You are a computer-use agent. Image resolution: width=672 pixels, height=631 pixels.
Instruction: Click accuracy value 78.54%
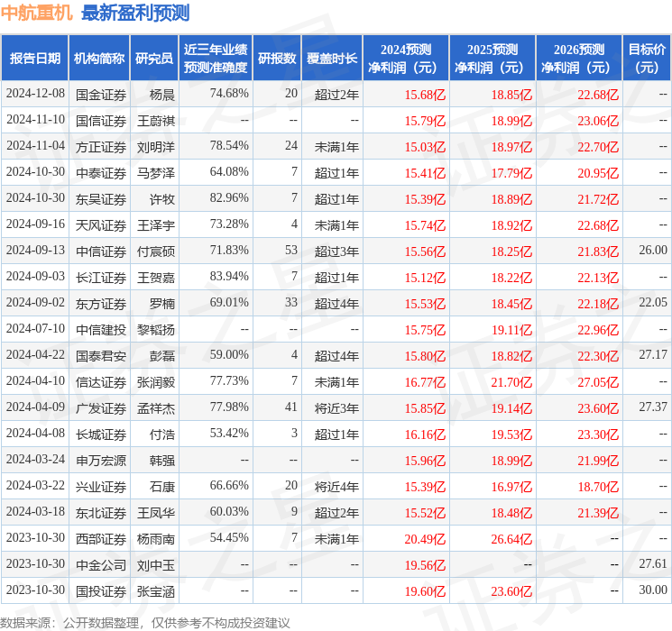229,146
